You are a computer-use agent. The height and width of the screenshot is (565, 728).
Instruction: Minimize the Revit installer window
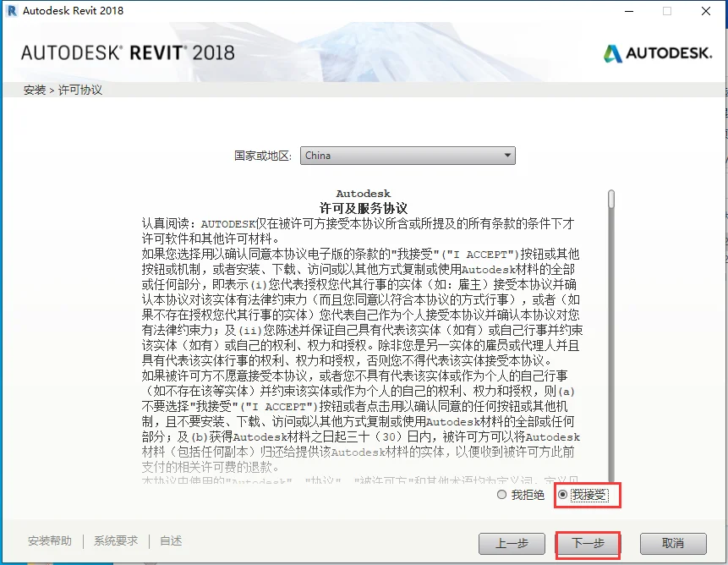click(x=629, y=11)
